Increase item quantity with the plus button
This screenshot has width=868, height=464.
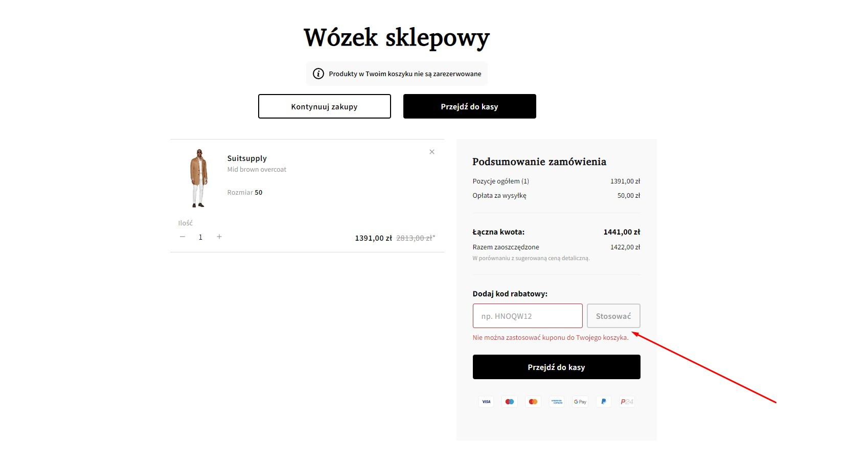coord(219,237)
